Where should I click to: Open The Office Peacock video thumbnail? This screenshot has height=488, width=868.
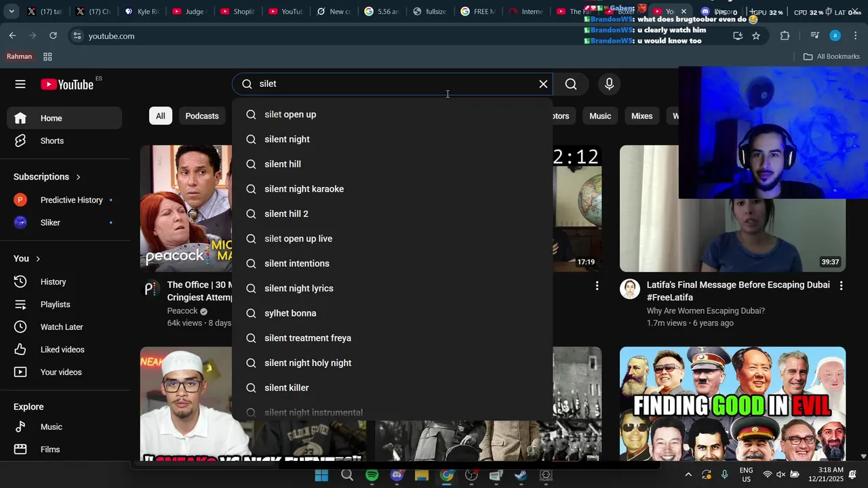(186, 208)
